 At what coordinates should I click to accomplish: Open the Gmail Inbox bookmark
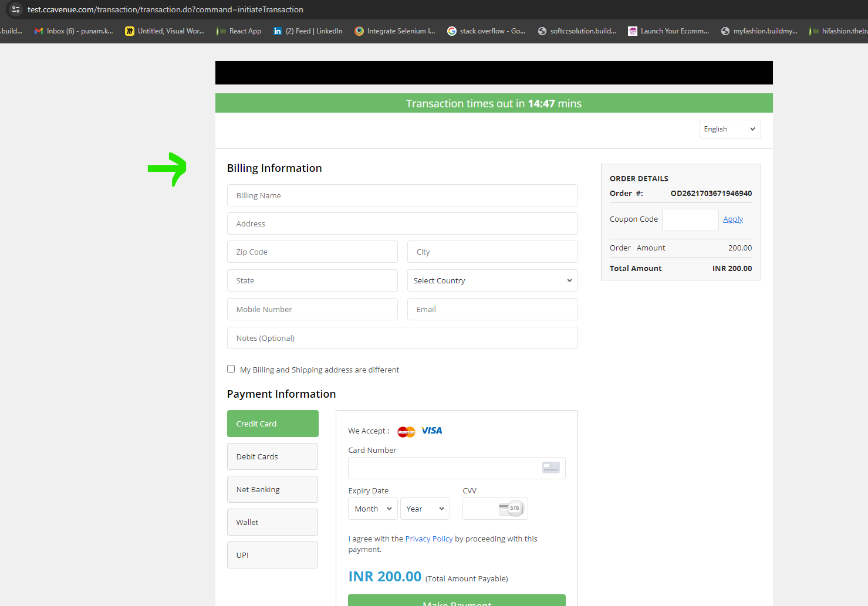(x=74, y=31)
